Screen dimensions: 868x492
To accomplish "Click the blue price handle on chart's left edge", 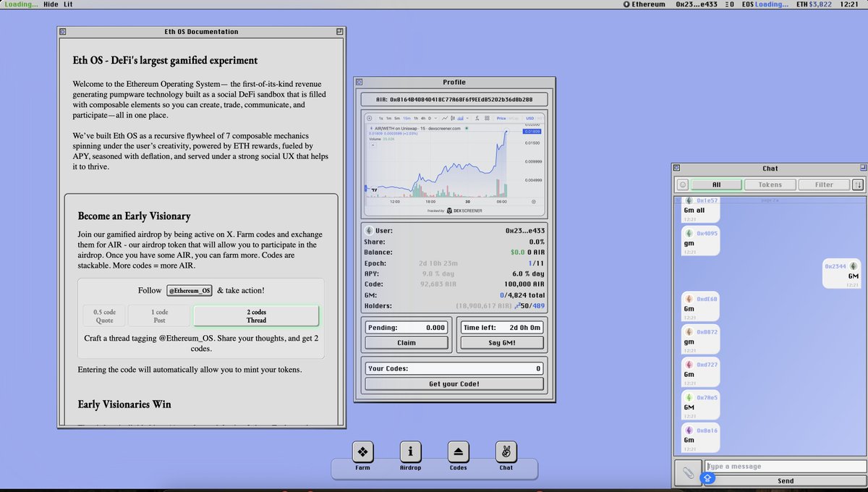I will 366,188.
